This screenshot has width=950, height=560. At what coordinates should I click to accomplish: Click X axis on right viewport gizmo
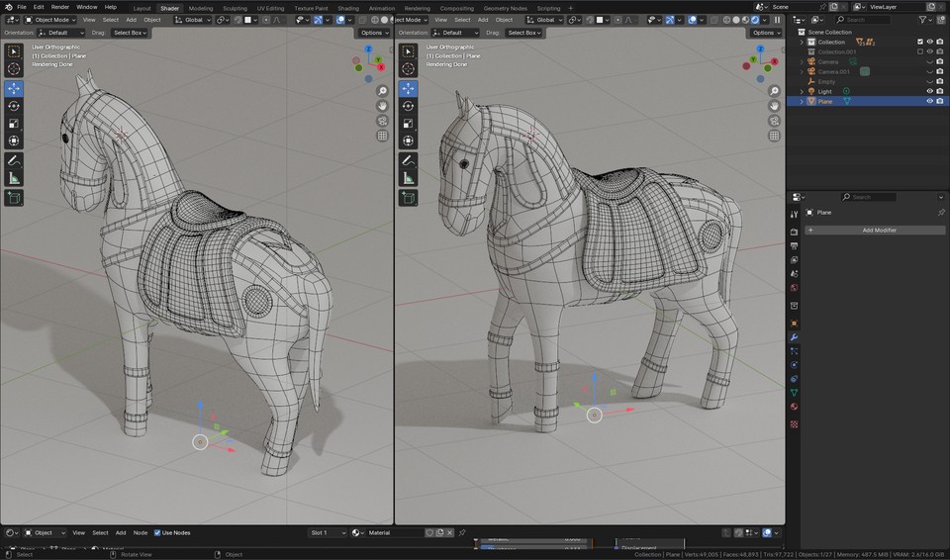point(774,61)
